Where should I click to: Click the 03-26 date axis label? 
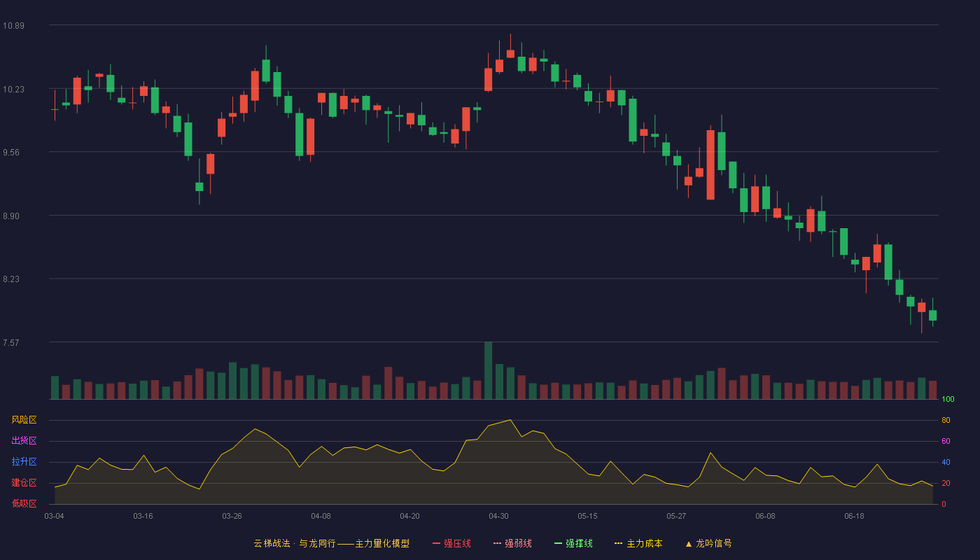click(x=232, y=516)
